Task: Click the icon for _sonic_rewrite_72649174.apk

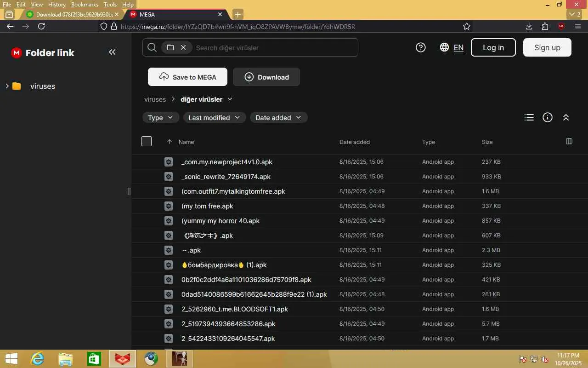Action: [169, 177]
